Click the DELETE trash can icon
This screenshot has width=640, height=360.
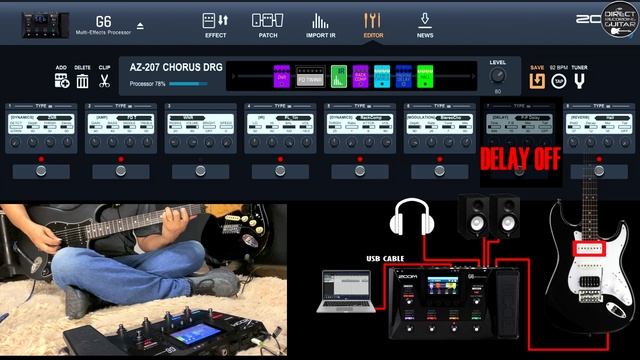click(x=82, y=81)
